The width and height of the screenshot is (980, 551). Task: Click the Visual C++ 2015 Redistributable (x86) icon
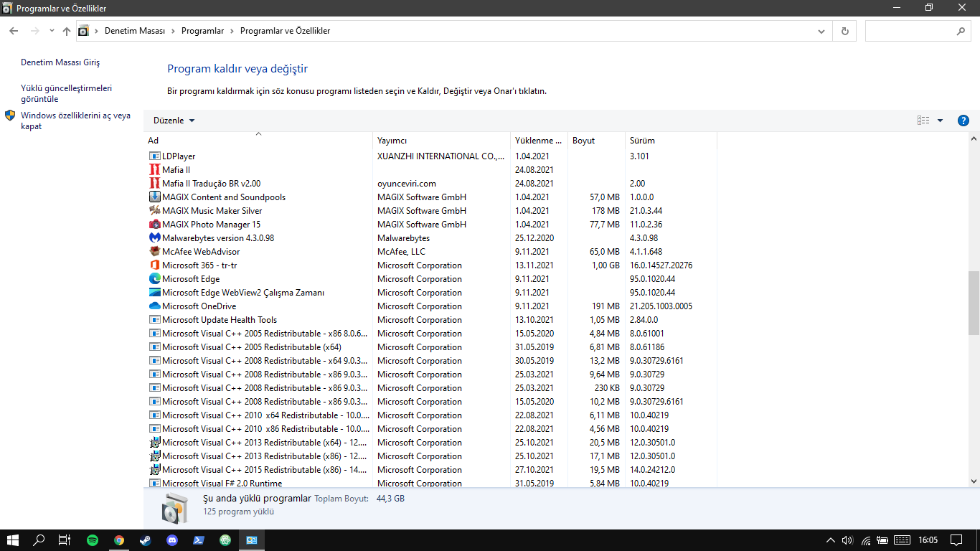[x=154, y=469]
